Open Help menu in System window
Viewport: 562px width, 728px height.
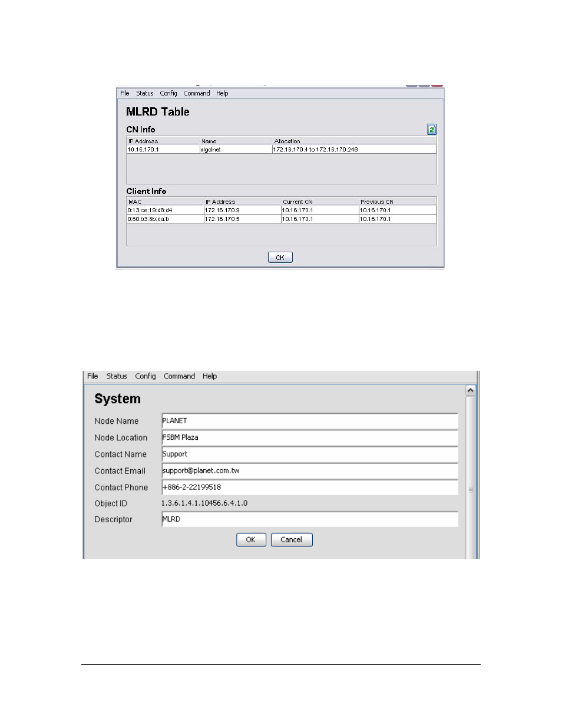click(210, 376)
